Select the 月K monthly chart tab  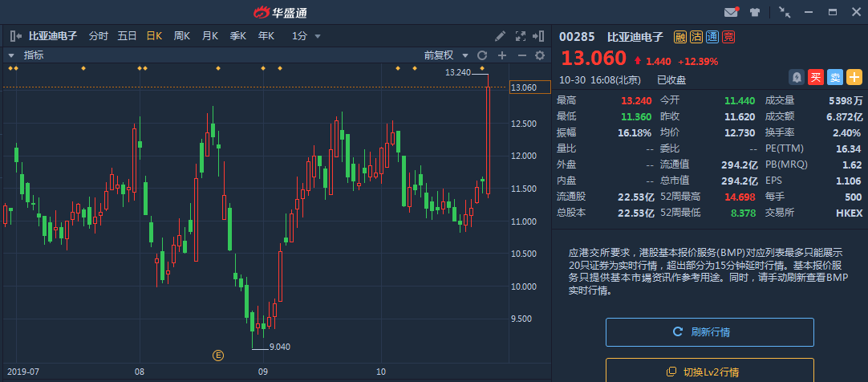pos(210,37)
